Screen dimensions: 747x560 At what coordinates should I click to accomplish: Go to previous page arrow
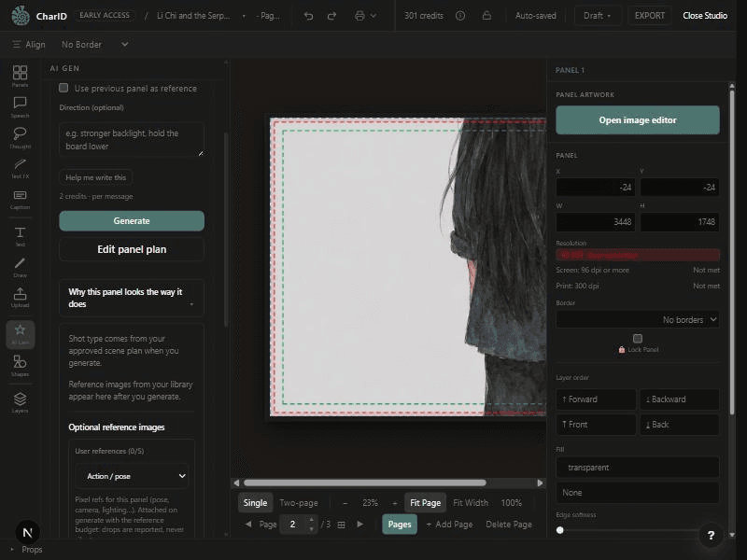tap(248, 524)
